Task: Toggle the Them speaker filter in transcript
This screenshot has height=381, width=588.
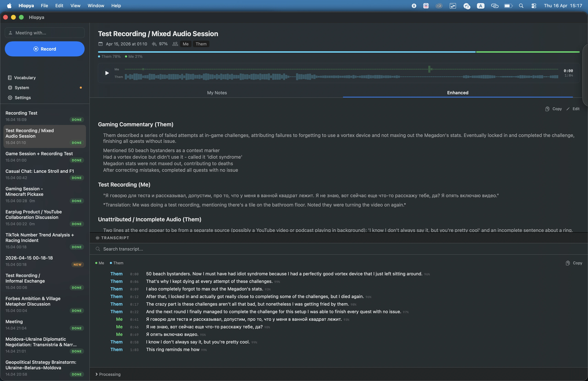Action: click(117, 263)
